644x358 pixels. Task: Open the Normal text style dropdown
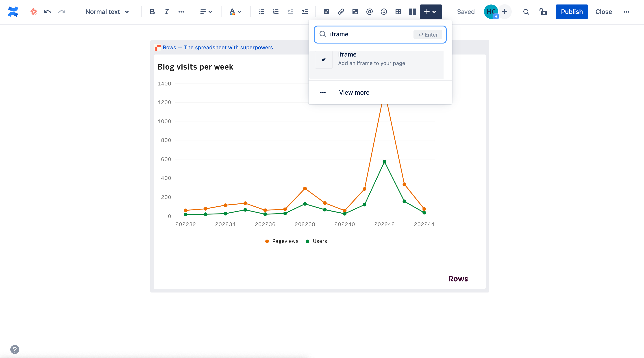pos(107,12)
